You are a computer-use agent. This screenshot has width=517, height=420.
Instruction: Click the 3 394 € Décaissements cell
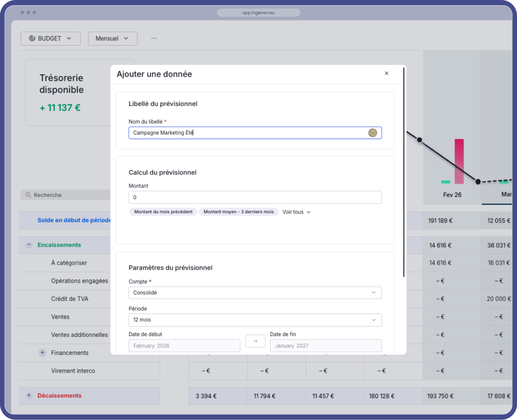[206, 396]
